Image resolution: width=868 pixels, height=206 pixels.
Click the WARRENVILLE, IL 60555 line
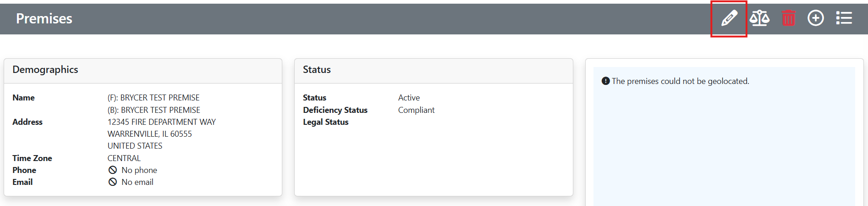pos(150,134)
